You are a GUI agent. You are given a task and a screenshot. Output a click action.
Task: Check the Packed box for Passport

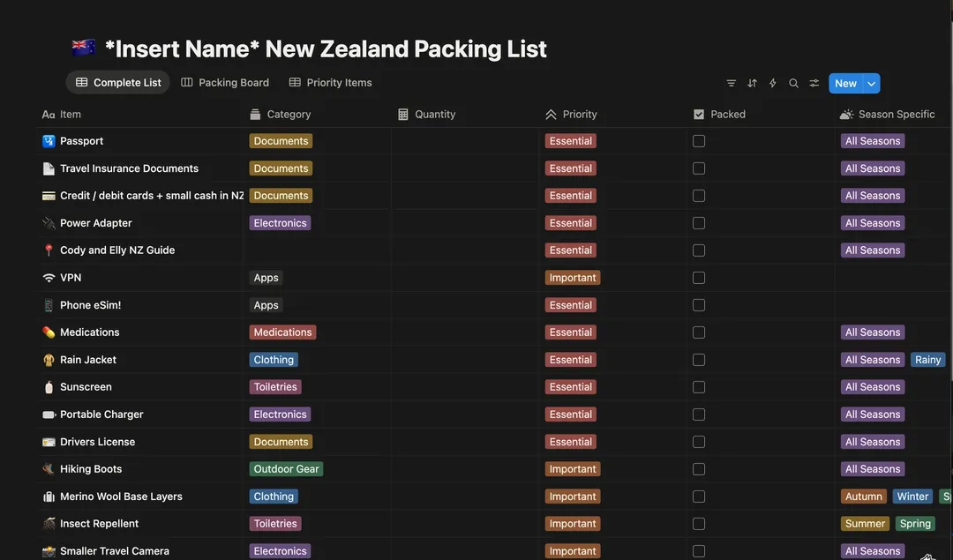(699, 141)
